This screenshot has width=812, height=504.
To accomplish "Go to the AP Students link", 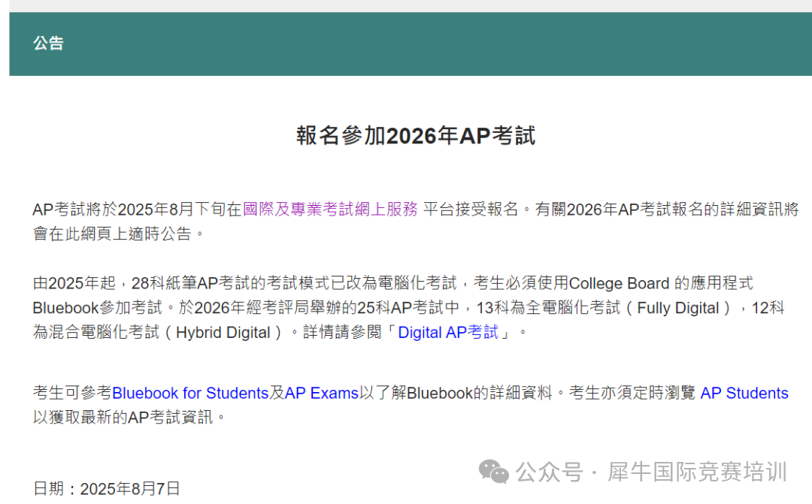I will (744, 393).
